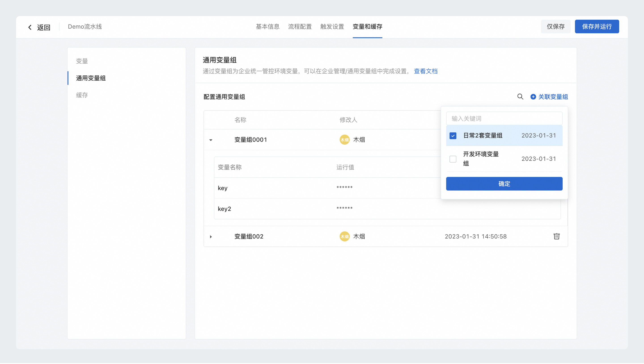Click the plus icon for 关联变量组

533,97
